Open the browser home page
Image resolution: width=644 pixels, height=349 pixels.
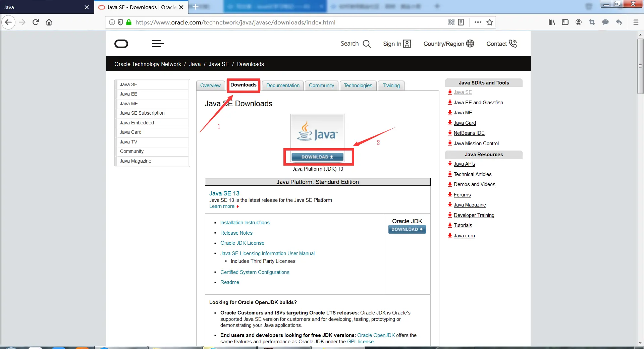[x=49, y=22]
